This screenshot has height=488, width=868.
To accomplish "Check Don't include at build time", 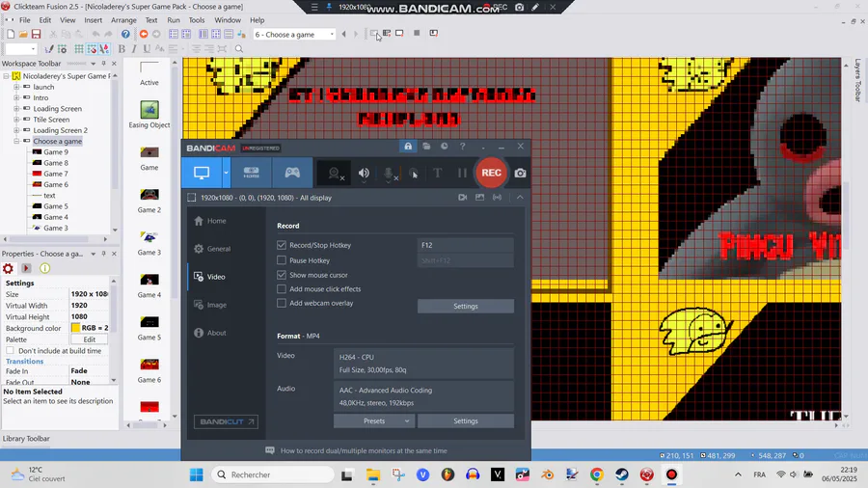I will pyautogui.click(x=10, y=351).
